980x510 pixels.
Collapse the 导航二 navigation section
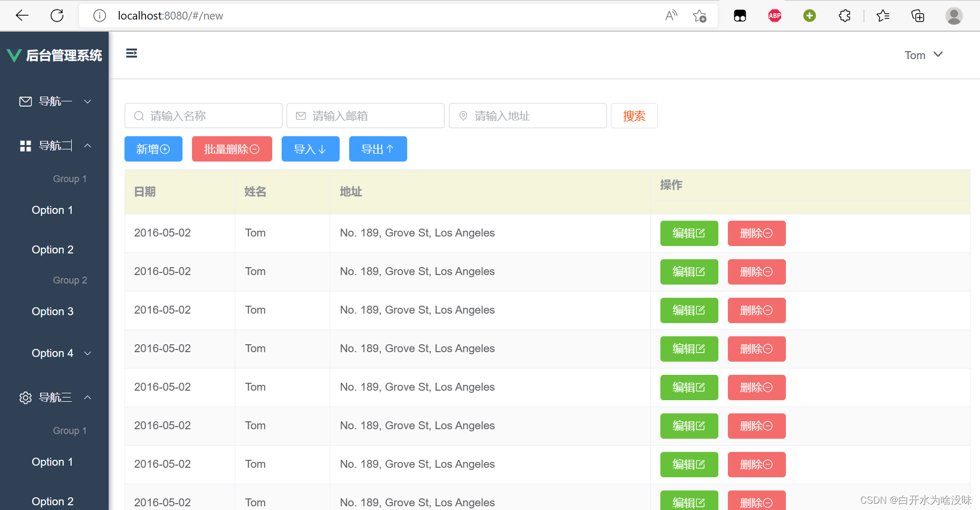[88, 145]
